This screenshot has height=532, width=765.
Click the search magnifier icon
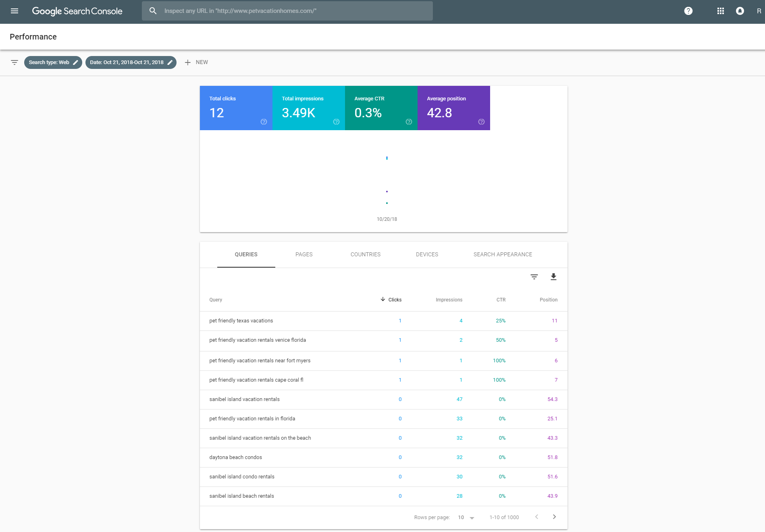(153, 11)
